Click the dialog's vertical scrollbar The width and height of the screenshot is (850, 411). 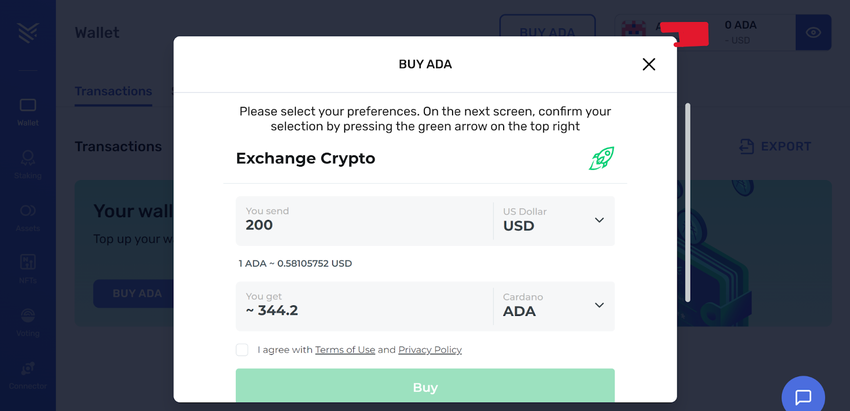687,200
